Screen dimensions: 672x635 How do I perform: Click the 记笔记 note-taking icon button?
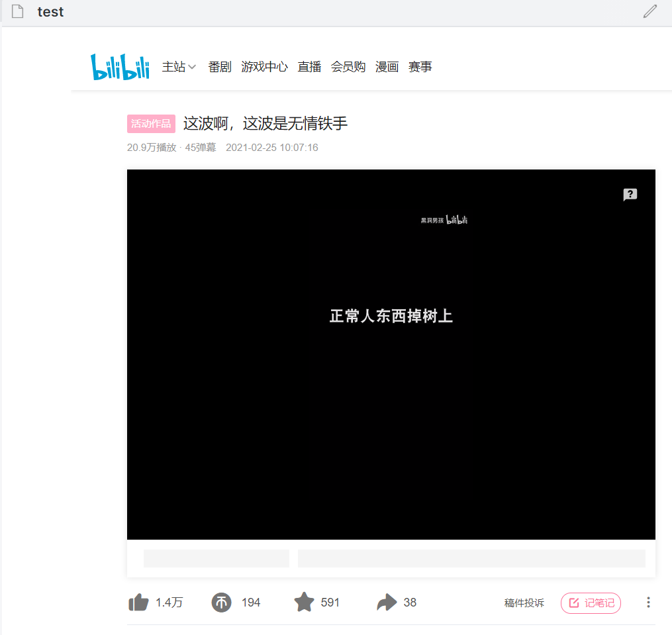590,603
